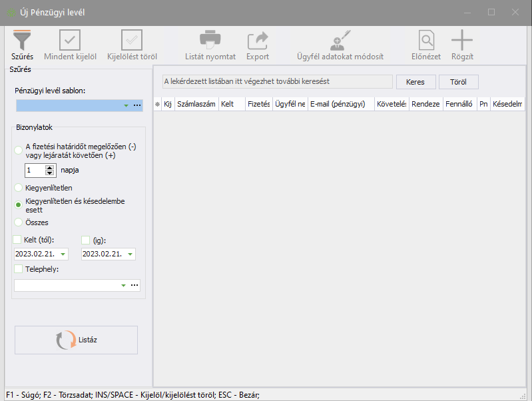Click the Rögzít plus icon

(461, 41)
